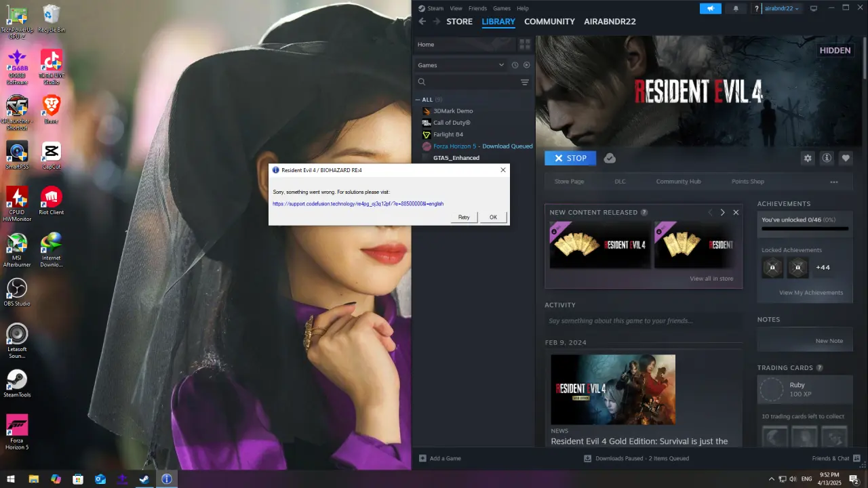Open Brave browser desktop icon

pos(51,109)
